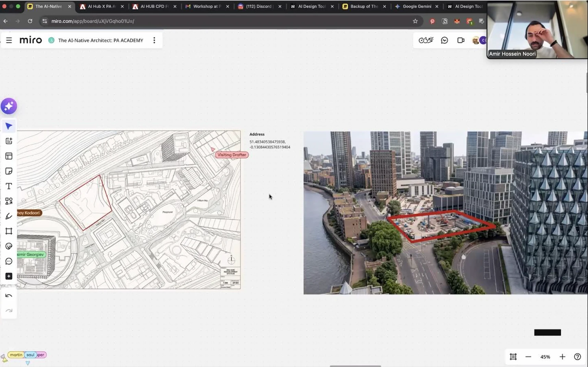
Task: Open the main hamburger menu
Action: (9, 40)
